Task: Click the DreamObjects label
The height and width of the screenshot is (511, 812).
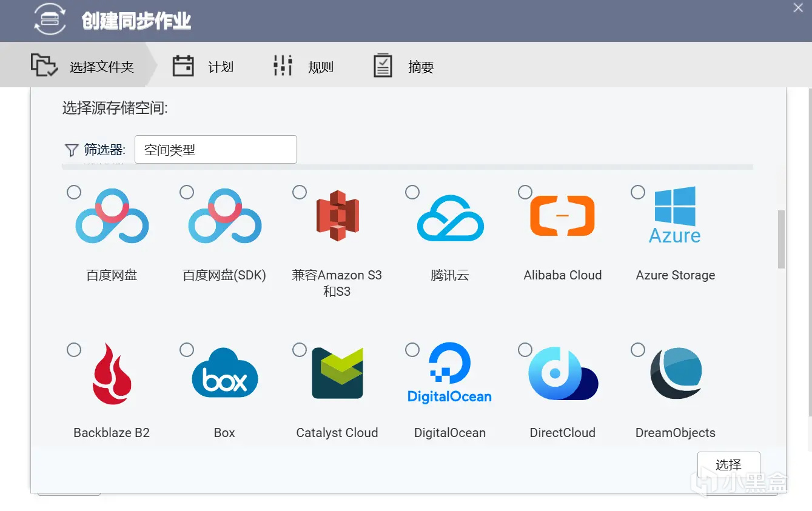Action: pos(676,433)
